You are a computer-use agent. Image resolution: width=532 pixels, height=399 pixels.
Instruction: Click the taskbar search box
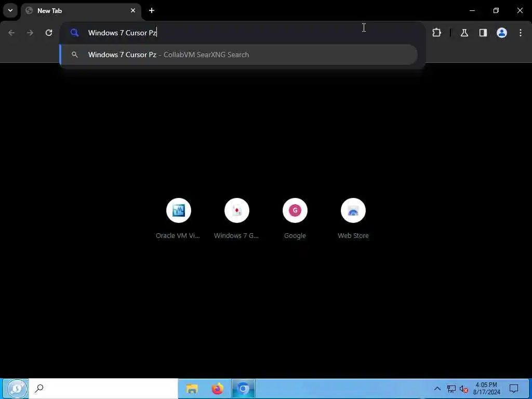(x=103, y=389)
